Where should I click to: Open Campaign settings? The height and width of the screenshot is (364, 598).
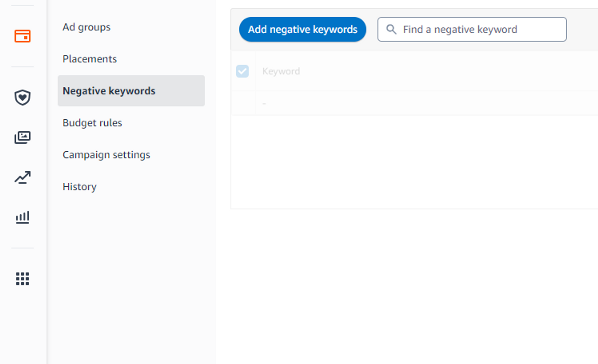pyautogui.click(x=106, y=155)
